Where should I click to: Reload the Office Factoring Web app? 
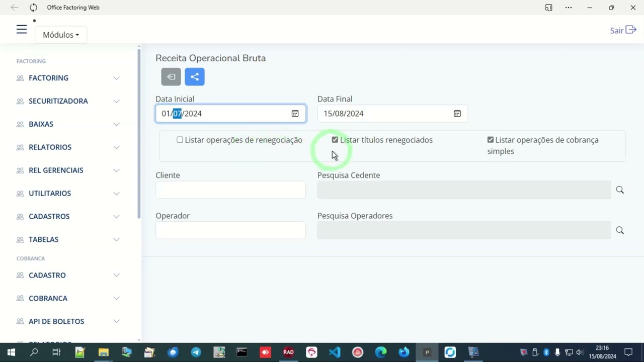[33, 8]
